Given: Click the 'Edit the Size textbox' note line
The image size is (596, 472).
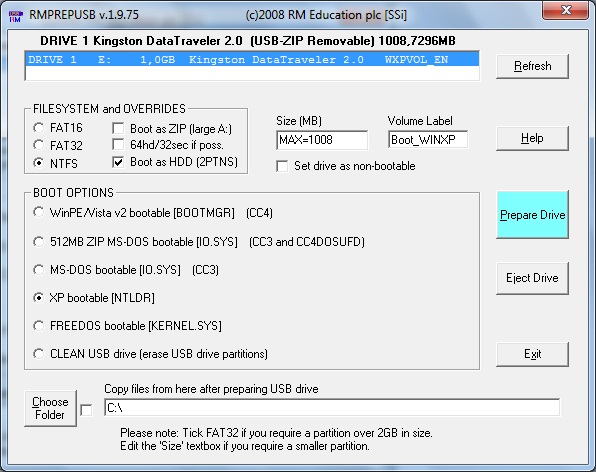Looking at the screenshot, I should tap(245, 446).
